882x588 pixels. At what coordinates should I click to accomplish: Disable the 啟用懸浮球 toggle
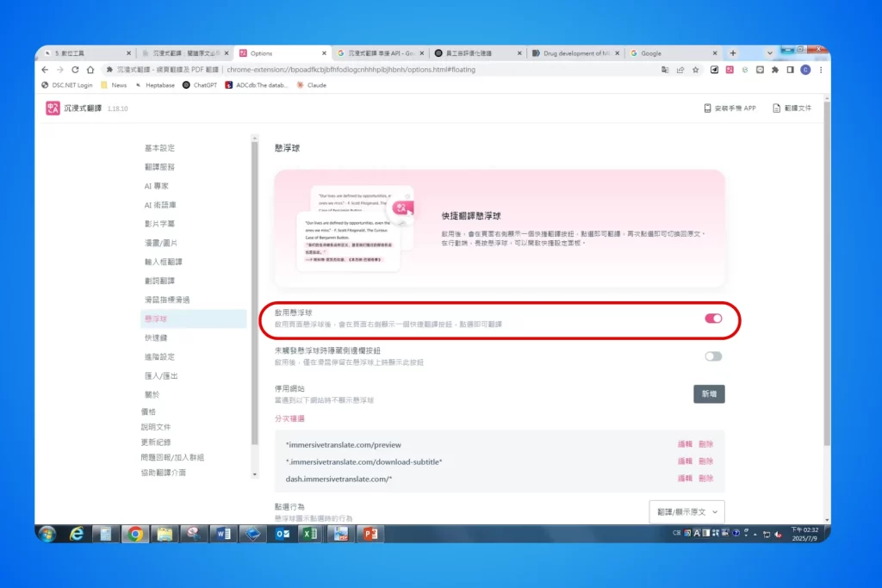point(713,319)
